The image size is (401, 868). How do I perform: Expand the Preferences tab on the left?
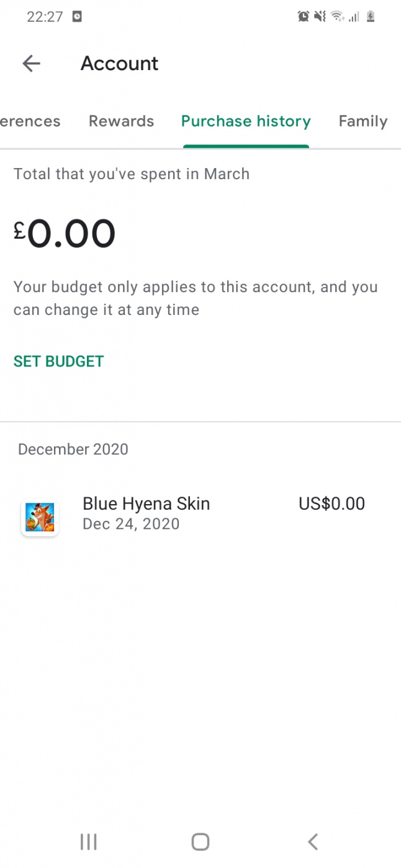30,121
